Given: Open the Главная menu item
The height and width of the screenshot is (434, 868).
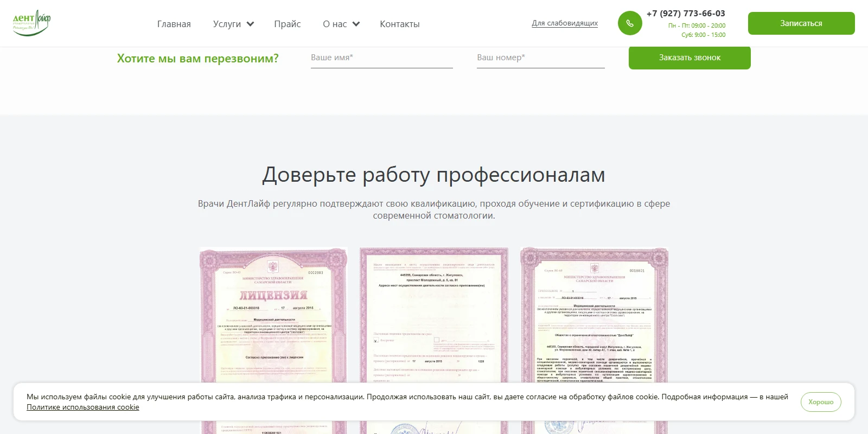Looking at the screenshot, I should click(174, 24).
